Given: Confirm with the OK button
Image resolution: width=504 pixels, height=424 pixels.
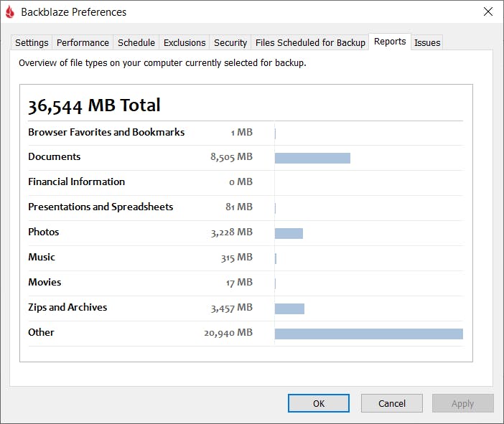Looking at the screenshot, I should [319, 403].
